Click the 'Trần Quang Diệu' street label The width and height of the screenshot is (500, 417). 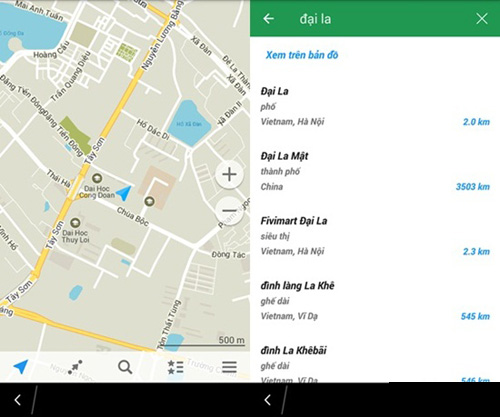[71, 76]
